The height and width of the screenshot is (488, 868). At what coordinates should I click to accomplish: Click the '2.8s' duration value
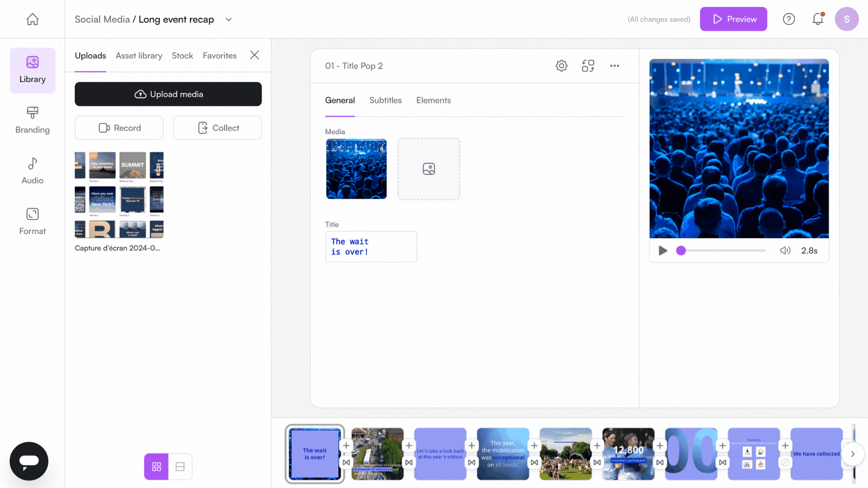click(809, 251)
